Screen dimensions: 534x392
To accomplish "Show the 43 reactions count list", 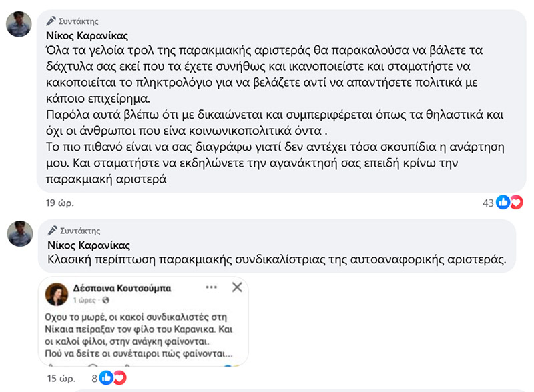I will pos(487,203).
